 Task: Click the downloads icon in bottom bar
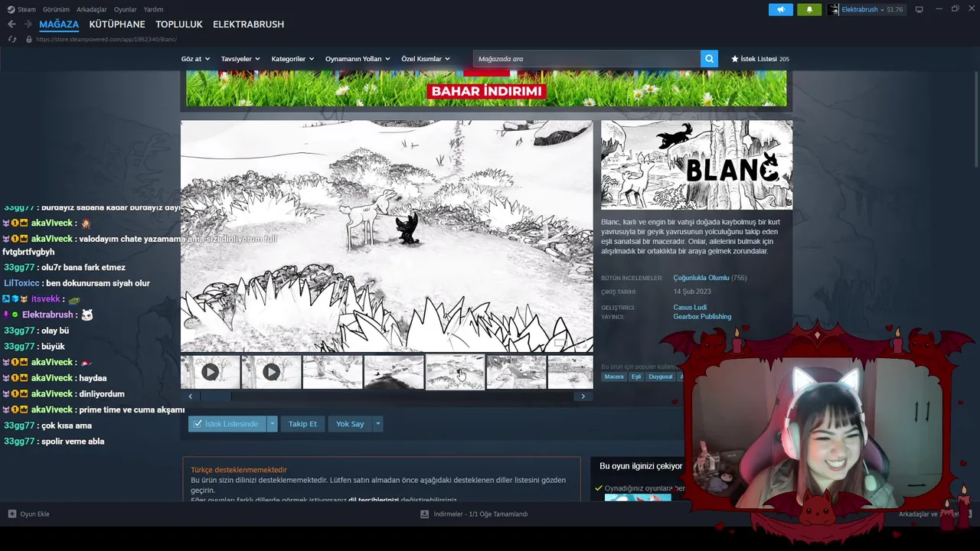424,514
